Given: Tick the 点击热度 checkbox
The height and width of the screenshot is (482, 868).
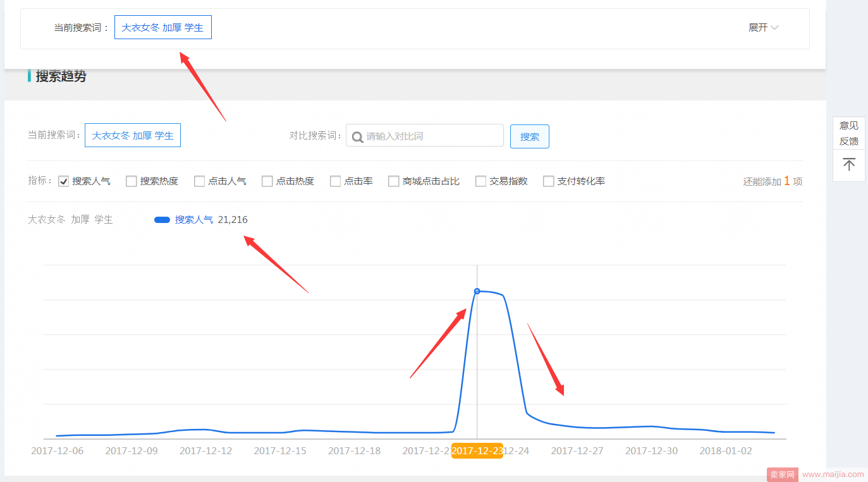Looking at the screenshot, I should [267, 181].
